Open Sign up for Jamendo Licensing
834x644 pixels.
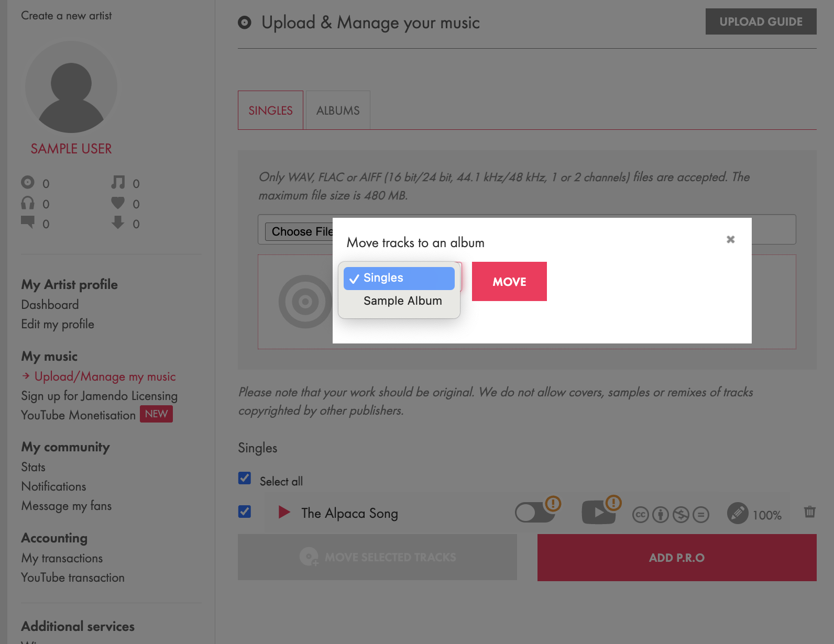[x=100, y=396]
